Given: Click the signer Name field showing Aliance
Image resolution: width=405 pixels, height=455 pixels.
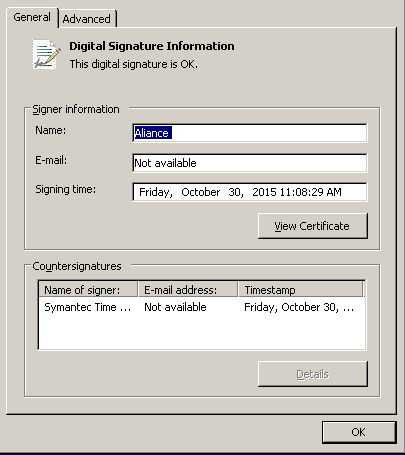Looking at the screenshot, I should coord(250,133).
